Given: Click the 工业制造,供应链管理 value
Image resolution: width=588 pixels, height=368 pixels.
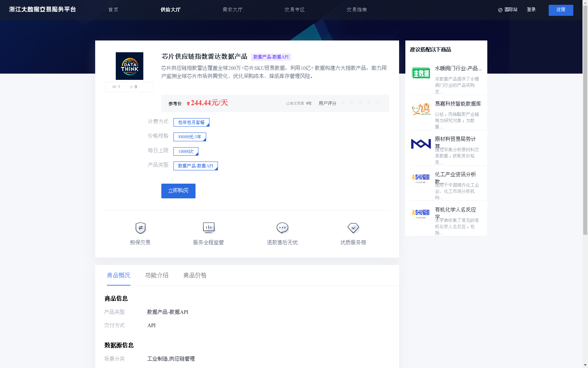Looking at the screenshot, I should coord(171,359).
